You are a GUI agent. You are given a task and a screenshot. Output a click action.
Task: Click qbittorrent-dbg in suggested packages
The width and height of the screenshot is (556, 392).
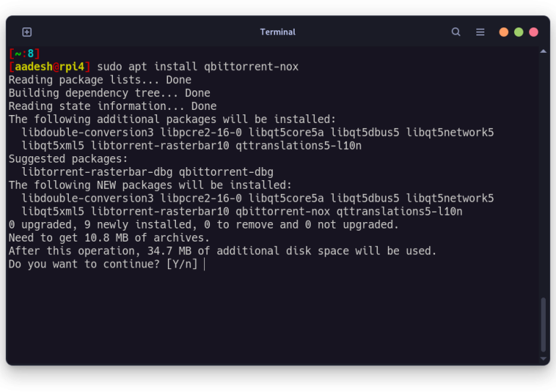(x=226, y=172)
